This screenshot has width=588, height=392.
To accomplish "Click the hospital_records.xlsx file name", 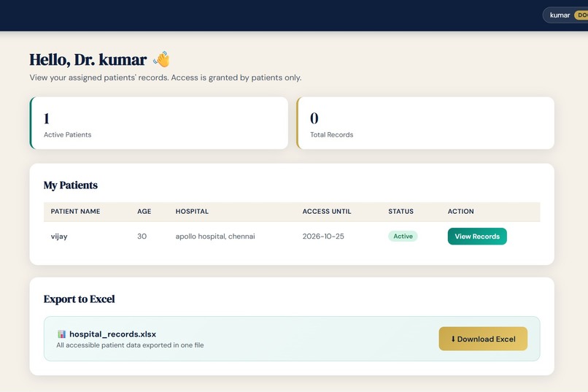I will pyautogui.click(x=112, y=334).
